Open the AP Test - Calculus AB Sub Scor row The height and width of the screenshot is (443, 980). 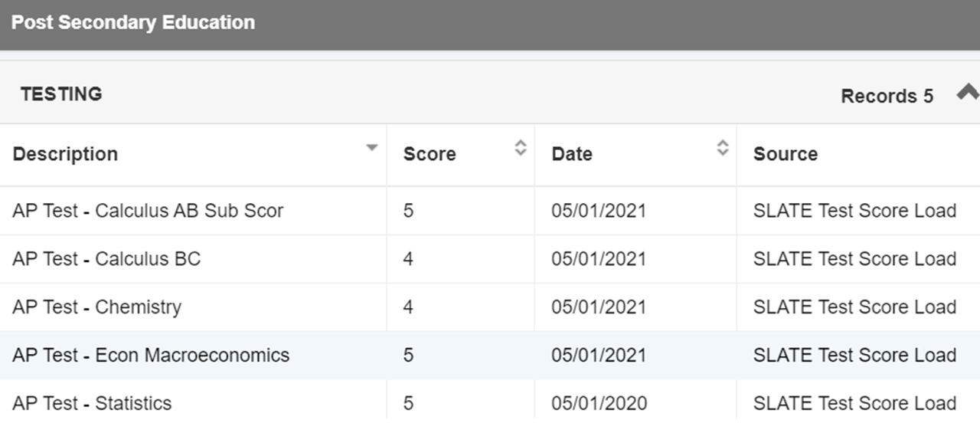(x=490, y=210)
